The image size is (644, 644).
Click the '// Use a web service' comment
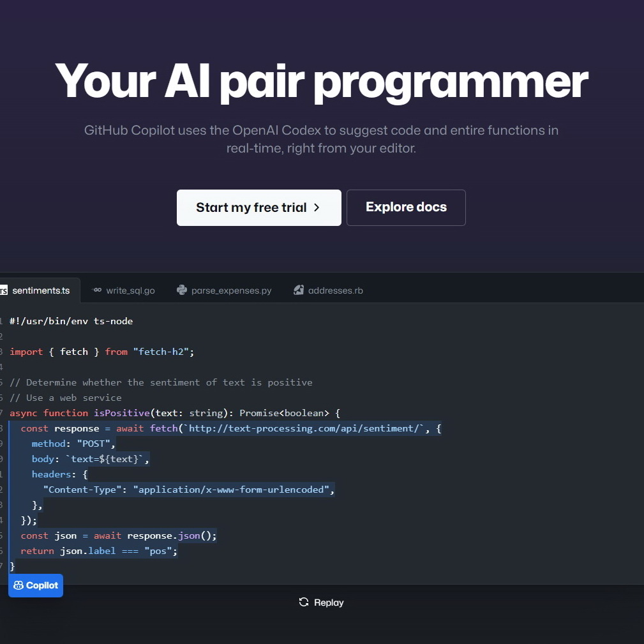tap(66, 398)
